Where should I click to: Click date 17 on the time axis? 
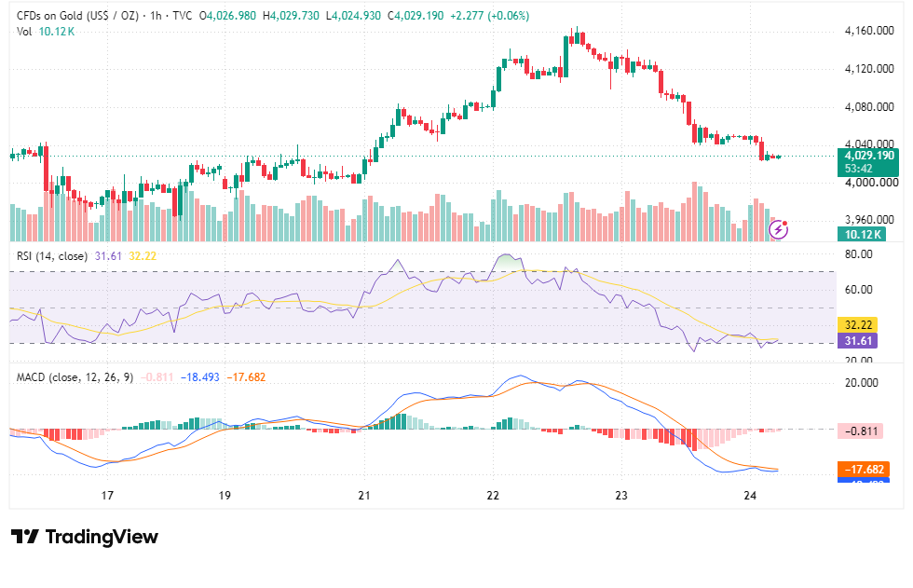point(107,496)
